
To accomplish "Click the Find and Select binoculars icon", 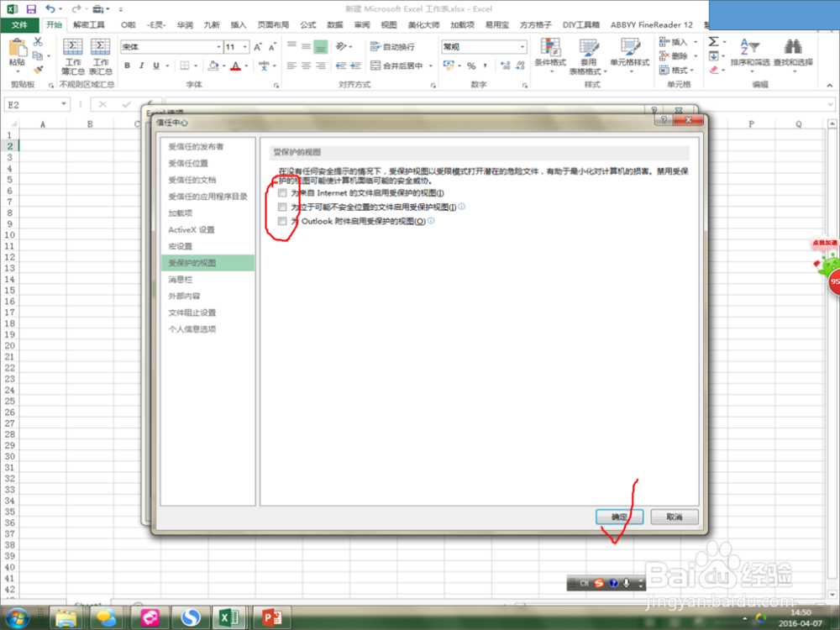I will tap(793, 46).
